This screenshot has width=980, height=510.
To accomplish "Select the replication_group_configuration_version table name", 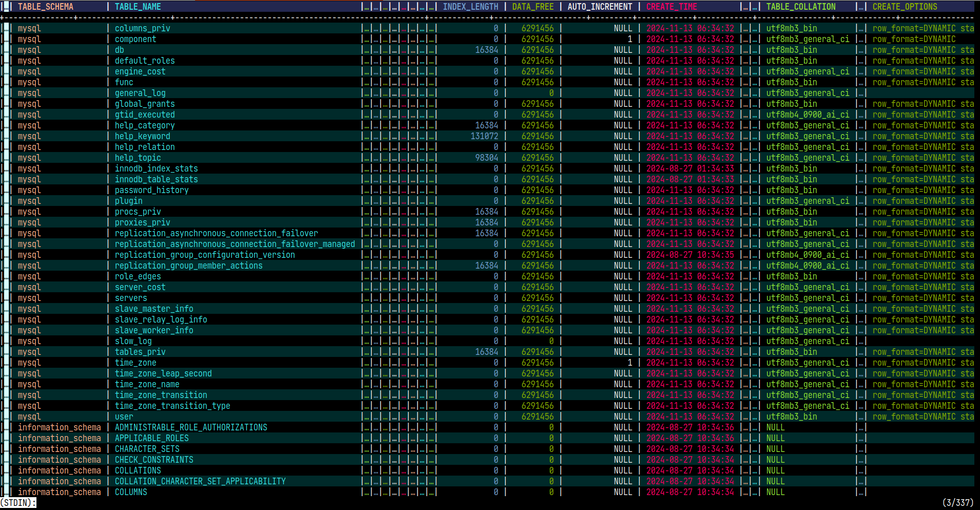I will tap(205, 255).
